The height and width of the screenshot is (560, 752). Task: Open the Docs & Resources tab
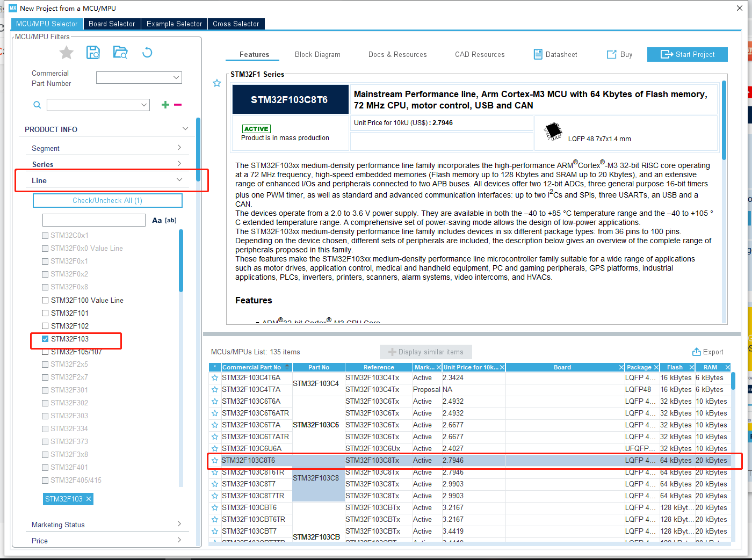click(397, 54)
